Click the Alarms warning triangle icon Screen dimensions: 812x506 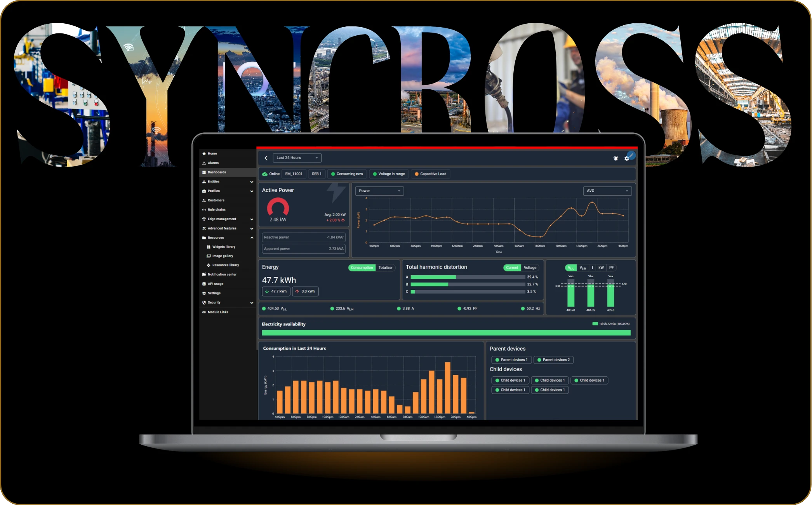[x=204, y=163]
